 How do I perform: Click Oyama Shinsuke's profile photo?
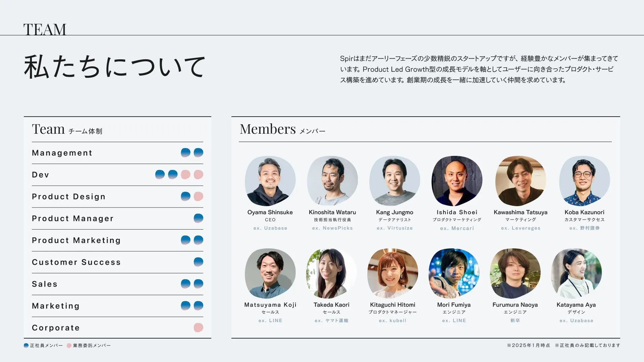click(270, 181)
